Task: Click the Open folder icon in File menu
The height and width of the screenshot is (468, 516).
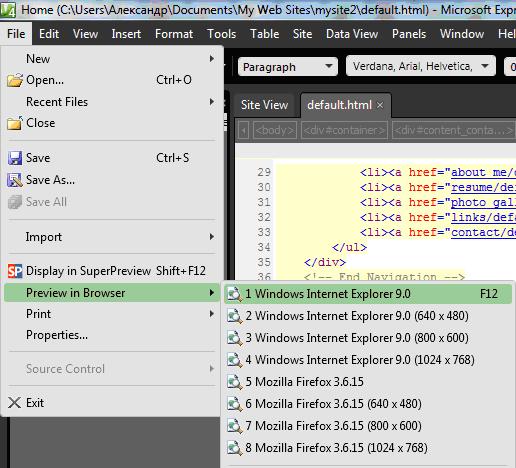Action: (15, 80)
